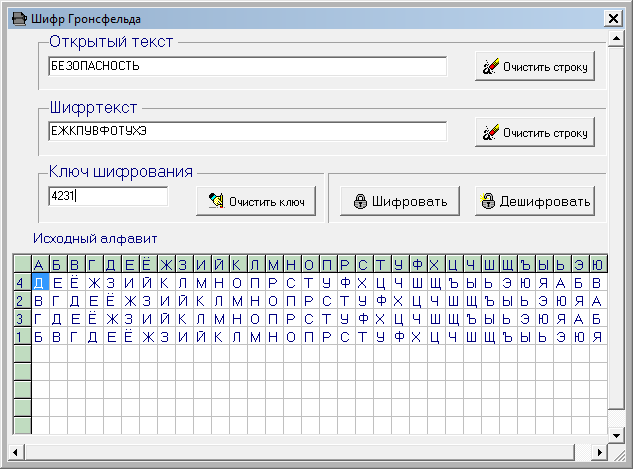Select highlighted cell Д in row 4
Image resolution: width=633 pixels, height=469 pixels.
pos(40,282)
